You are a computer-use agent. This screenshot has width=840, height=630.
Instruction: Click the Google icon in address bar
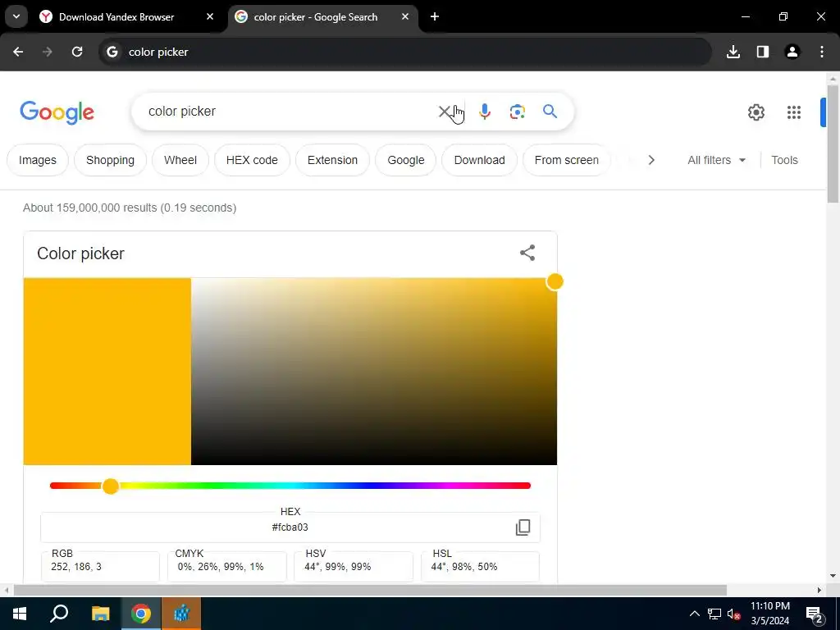tap(112, 52)
